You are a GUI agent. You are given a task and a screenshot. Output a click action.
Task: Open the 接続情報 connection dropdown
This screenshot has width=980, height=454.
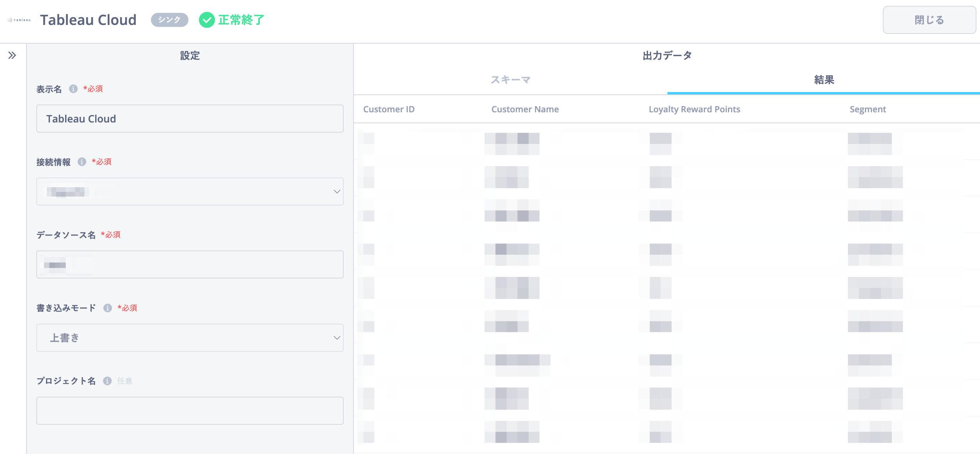tap(190, 192)
